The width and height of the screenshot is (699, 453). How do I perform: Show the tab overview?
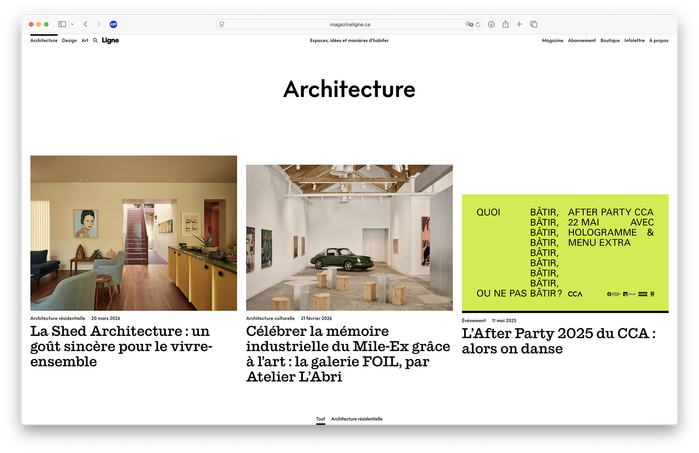[x=534, y=24]
